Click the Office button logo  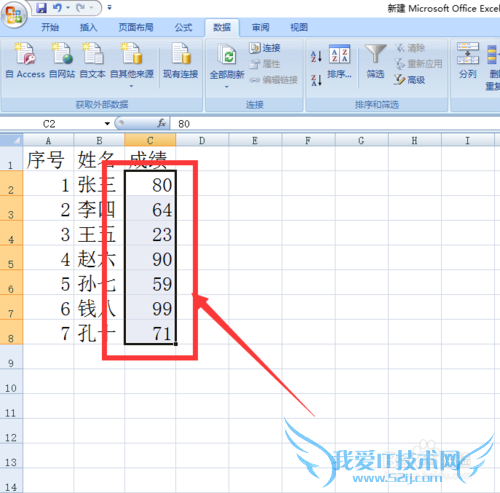[14, 15]
